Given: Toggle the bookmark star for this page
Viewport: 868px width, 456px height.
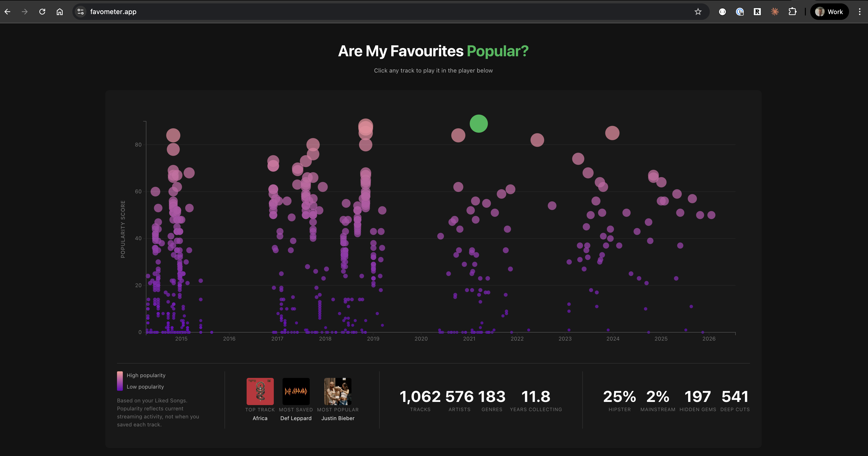Looking at the screenshot, I should pos(698,11).
